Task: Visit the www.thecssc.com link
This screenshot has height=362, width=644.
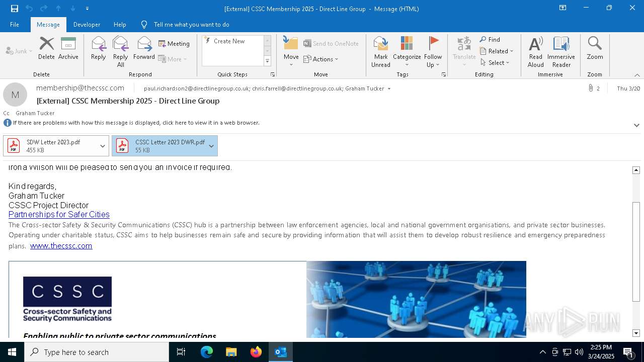Action: (x=61, y=246)
